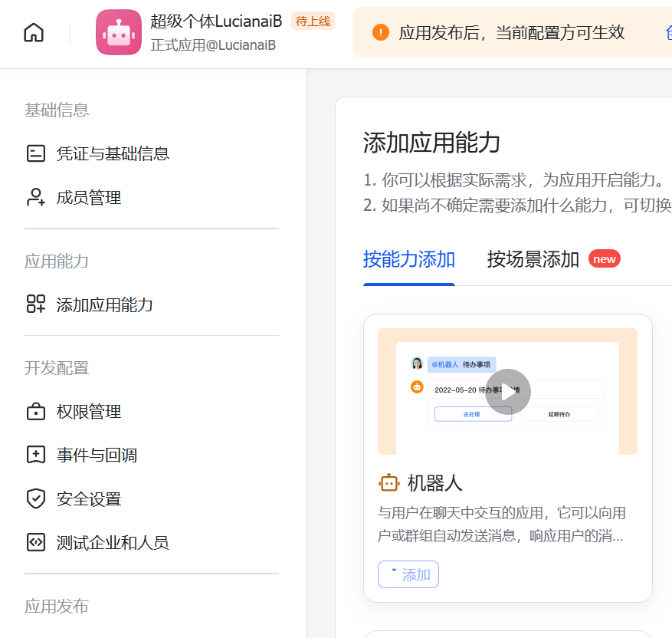Click the app name 超级个体LucianaiB
Image resolution: width=672 pixels, height=638 pixels.
(216, 21)
